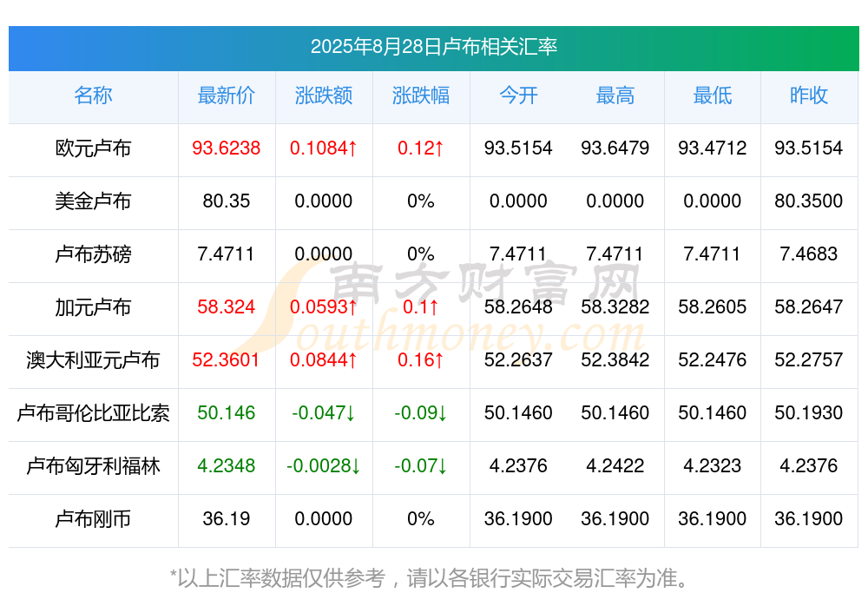Click the 名称 column header
868x606 pixels.
tap(93, 96)
